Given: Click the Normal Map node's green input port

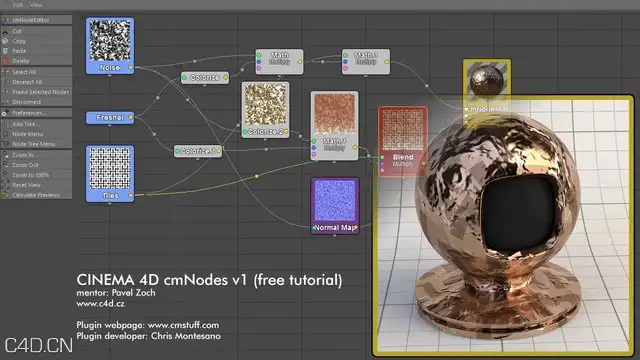Looking at the screenshot, I should pyautogui.click(x=314, y=228).
